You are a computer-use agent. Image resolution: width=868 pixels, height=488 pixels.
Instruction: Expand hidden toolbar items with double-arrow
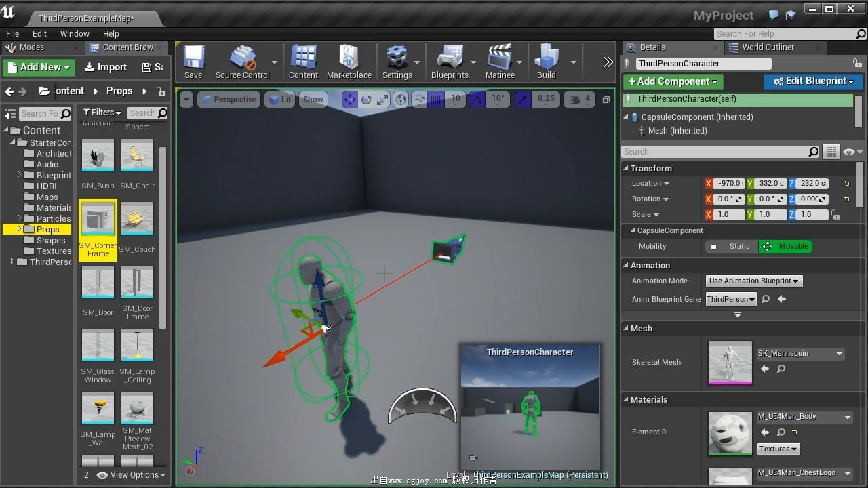pyautogui.click(x=608, y=62)
